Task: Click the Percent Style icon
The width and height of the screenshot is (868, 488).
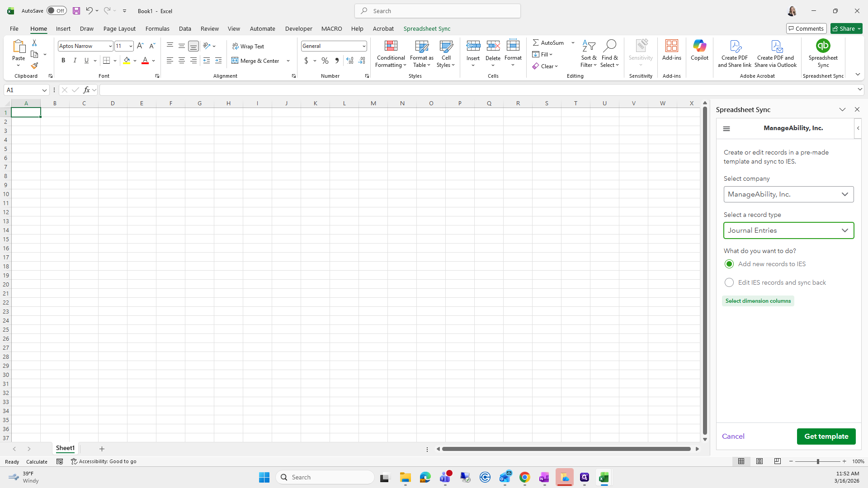Action: point(325,61)
